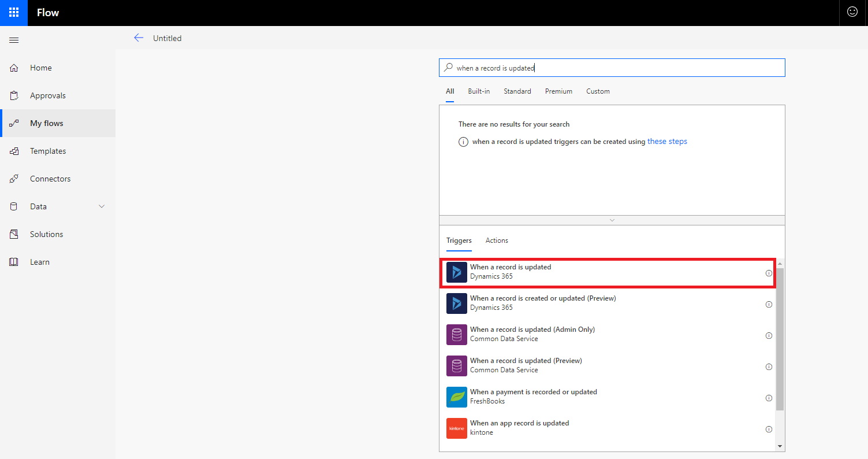Click the triggers list scrollbar down arrow

pos(780,446)
